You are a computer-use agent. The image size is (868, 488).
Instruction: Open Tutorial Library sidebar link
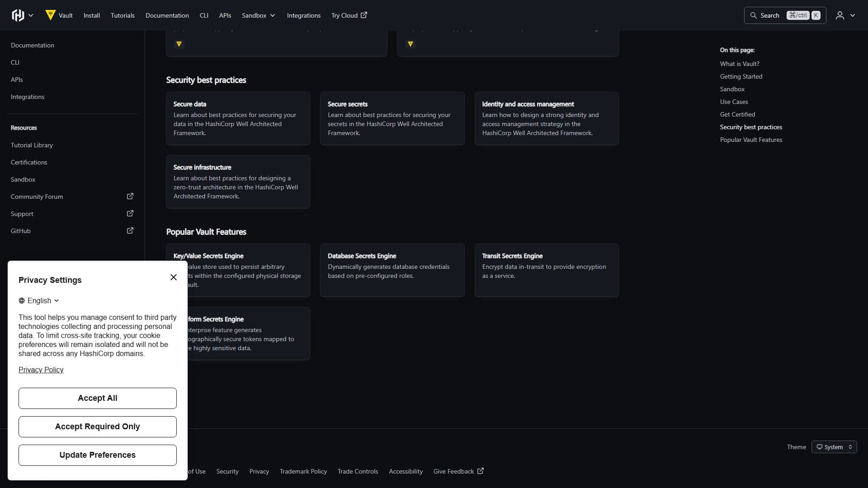[x=32, y=145]
